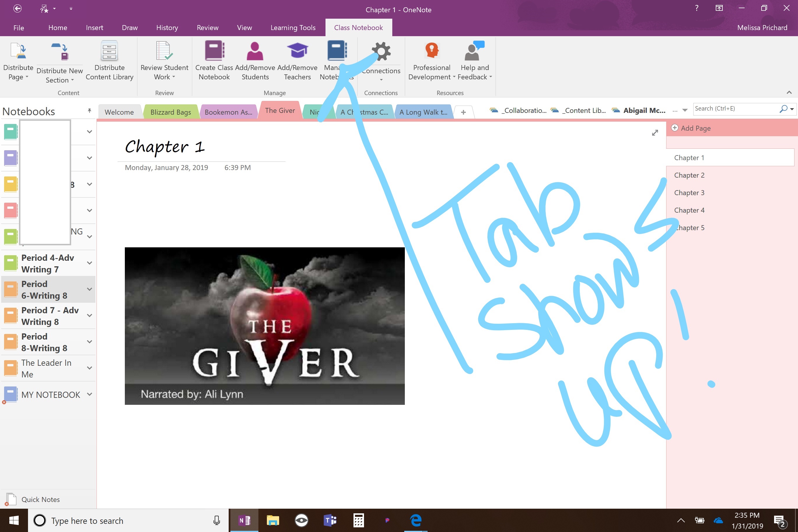The image size is (798, 532).
Task: Click Add Page button
Action: (691, 128)
